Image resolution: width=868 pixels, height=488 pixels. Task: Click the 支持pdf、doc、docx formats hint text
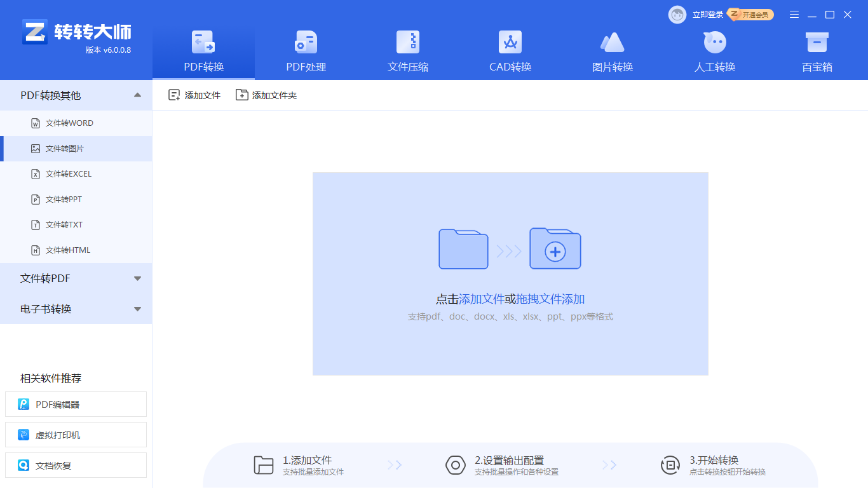[x=510, y=316]
